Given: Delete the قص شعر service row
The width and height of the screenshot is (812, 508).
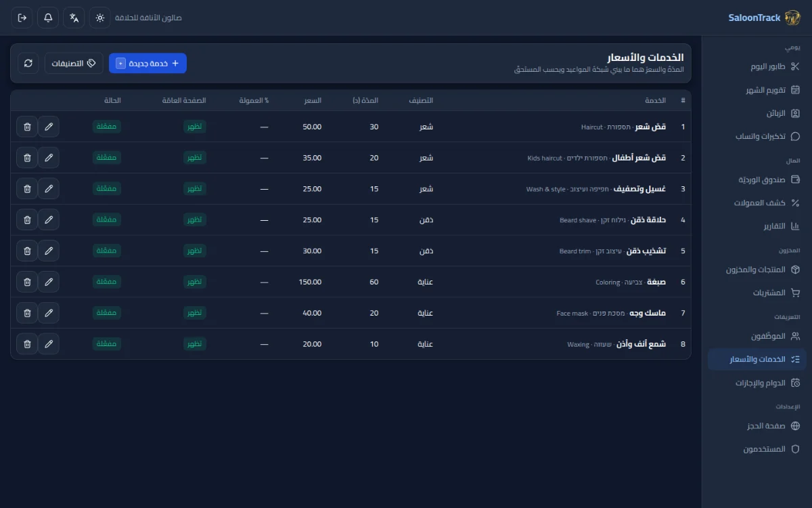Looking at the screenshot, I should [x=27, y=127].
